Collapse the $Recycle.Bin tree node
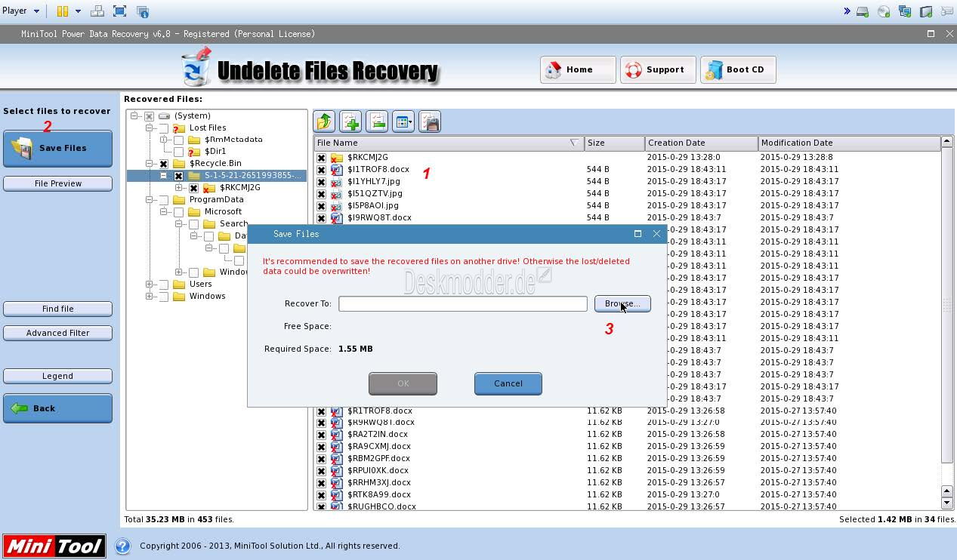This screenshot has width=957, height=560. 149,164
